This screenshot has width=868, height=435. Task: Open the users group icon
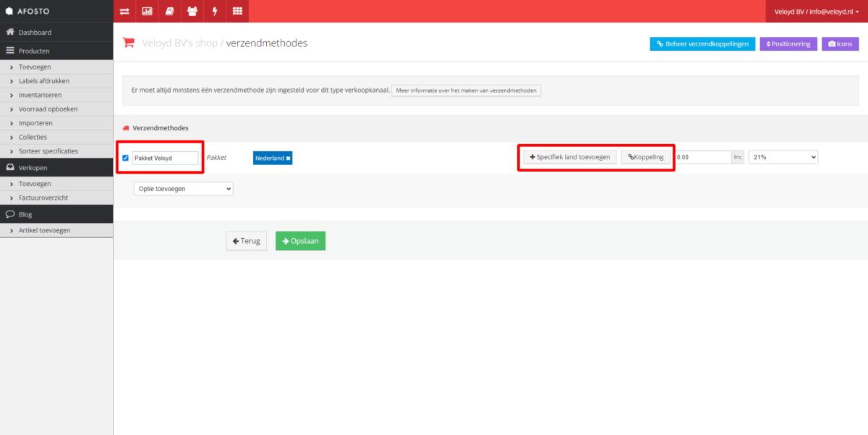click(192, 11)
